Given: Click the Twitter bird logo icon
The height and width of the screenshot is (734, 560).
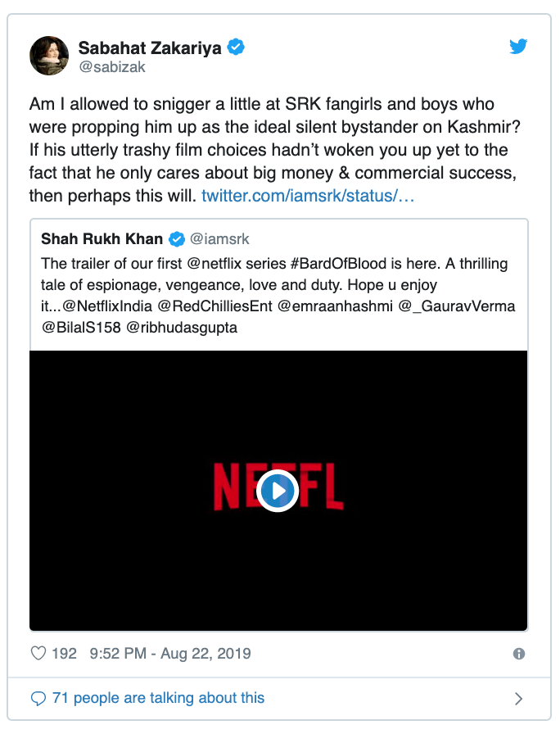Looking at the screenshot, I should (518, 47).
